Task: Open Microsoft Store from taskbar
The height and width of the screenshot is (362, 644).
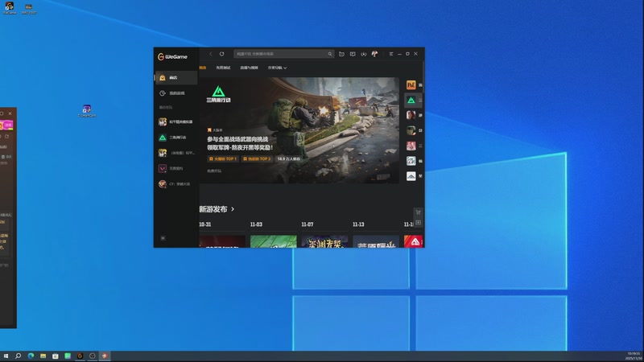Action: click(x=56, y=356)
